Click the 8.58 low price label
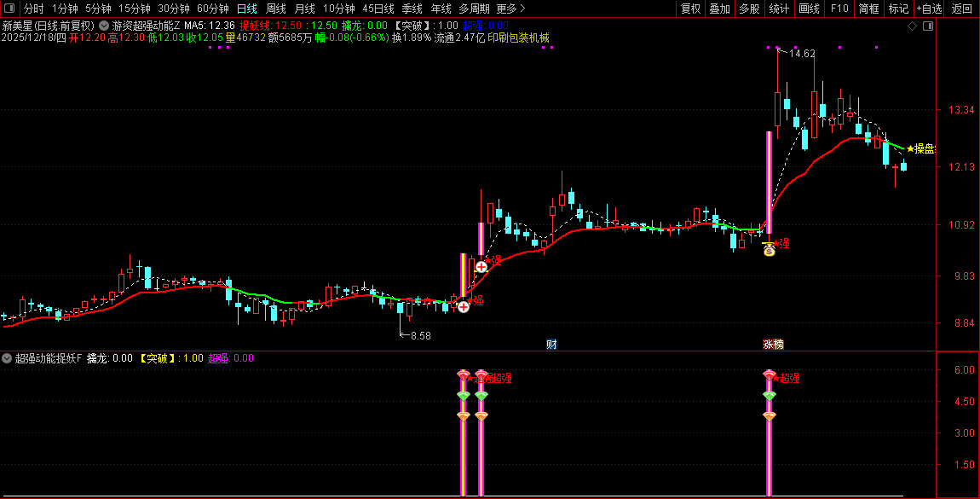The image size is (980, 499). [x=421, y=336]
